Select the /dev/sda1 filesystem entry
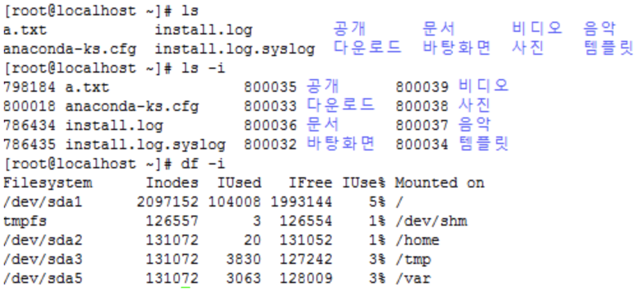This screenshot has width=644, height=292. (43, 202)
